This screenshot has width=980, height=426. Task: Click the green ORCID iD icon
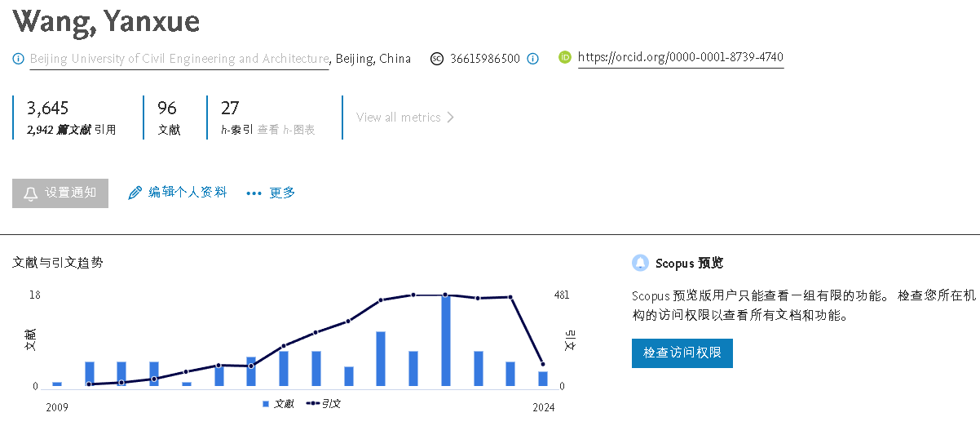pos(565,58)
